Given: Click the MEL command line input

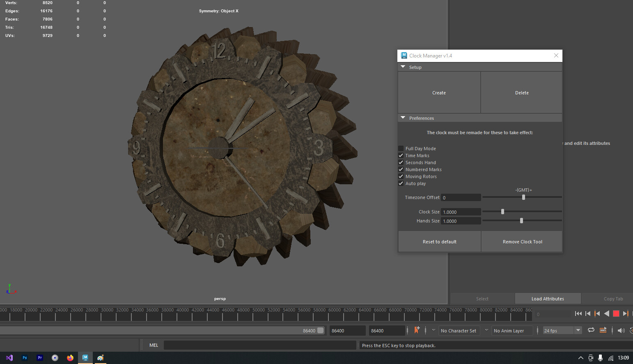Looking at the screenshot, I should (260, 345).
